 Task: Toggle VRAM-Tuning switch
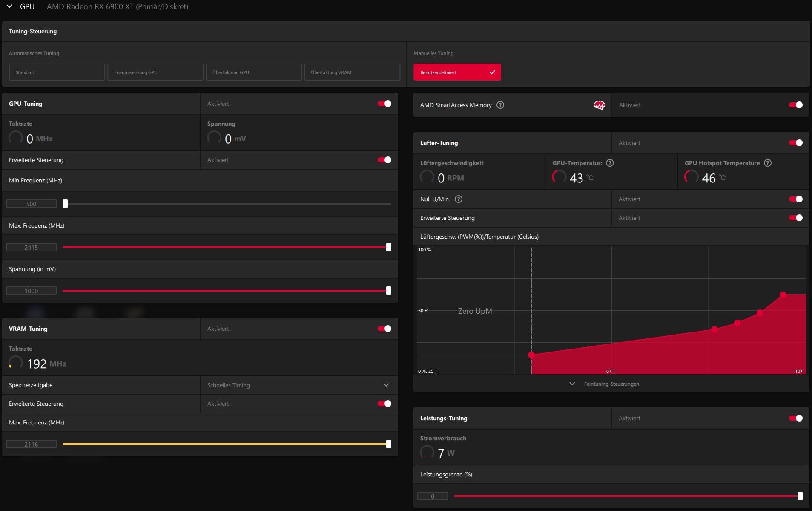[x=384, y=329]
